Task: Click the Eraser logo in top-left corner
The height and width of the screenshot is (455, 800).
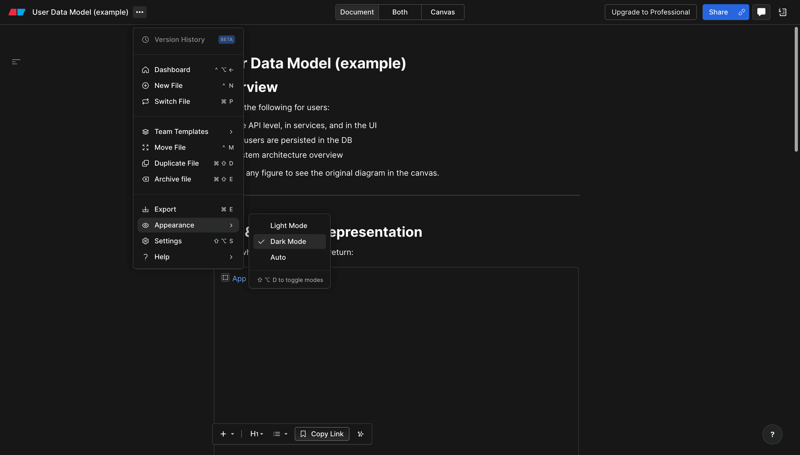Action: pyautogui.click(x=17, y=12)
